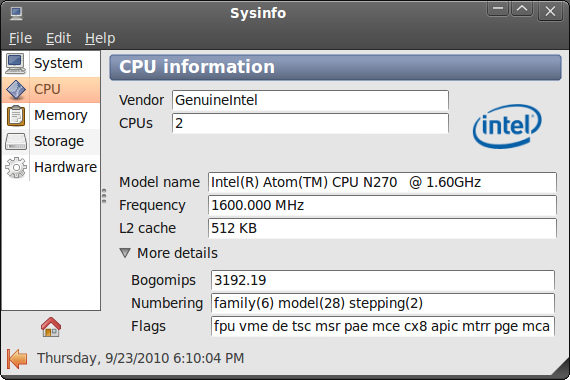Click the L2 cache field 512 KB
Image resolution: width=570 pixels, height=380 pixels.
tap(382, 228)
